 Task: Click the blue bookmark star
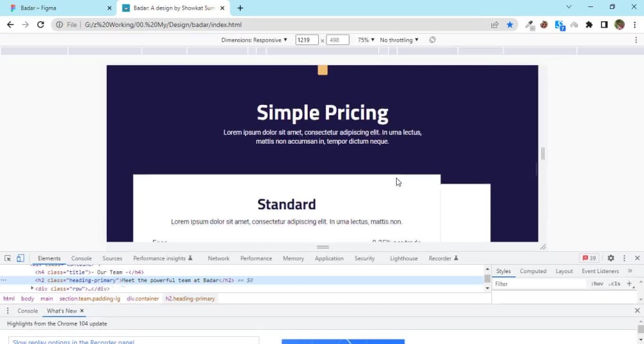click(x=509, y=24)
